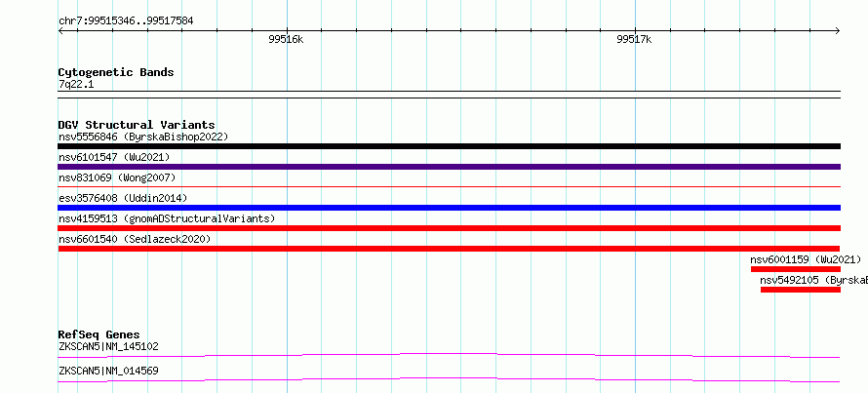Open the Cytogenetic Bands track title

point(116,72)
